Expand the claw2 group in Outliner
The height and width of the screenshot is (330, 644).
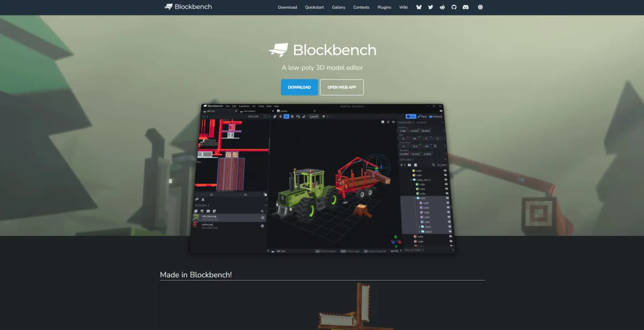coord(420,232)
